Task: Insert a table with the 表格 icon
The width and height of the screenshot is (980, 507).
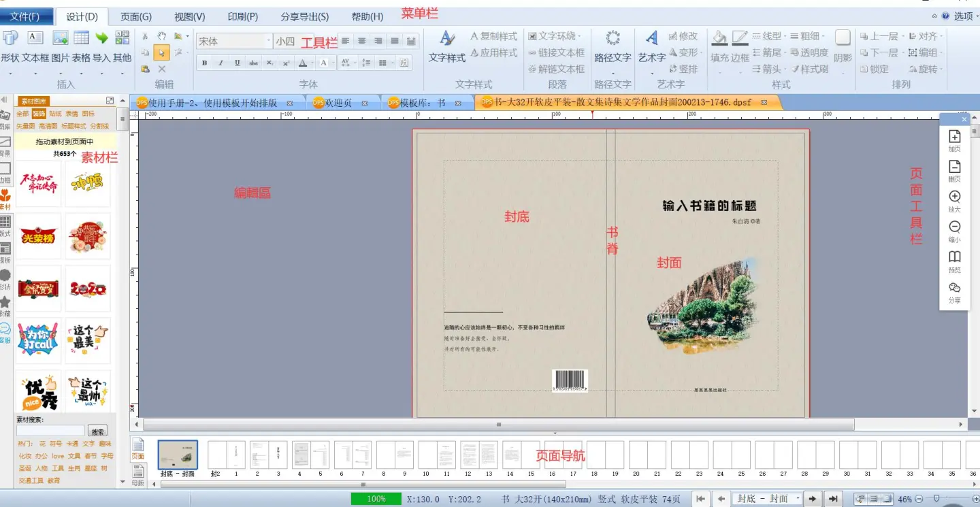Action: tap(81, 39)
